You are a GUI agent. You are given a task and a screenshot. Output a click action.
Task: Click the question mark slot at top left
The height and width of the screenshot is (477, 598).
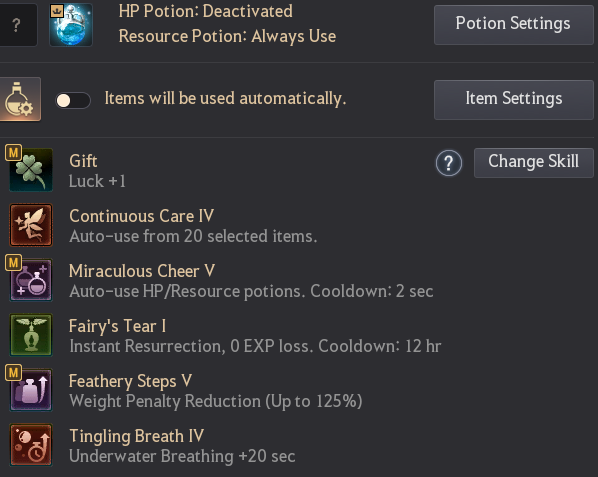click(17, 25)
